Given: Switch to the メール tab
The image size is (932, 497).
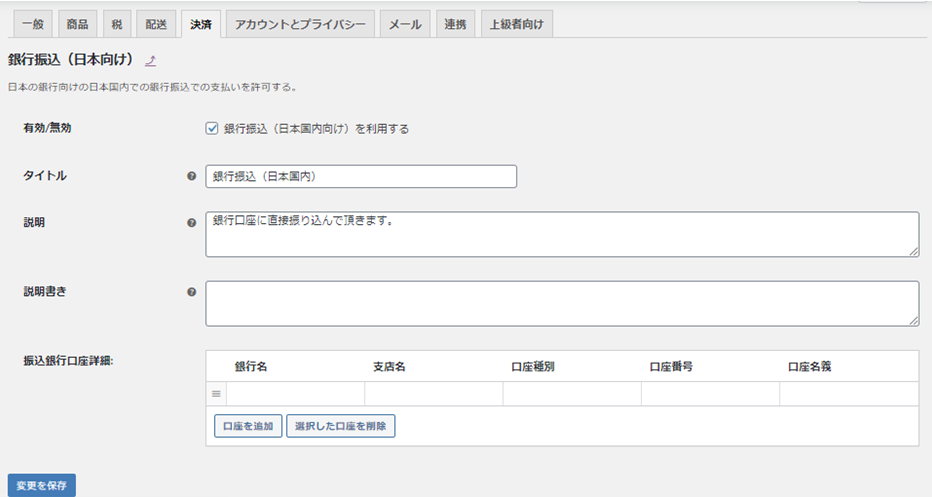Looking at the screenshot, I should 405,24.
